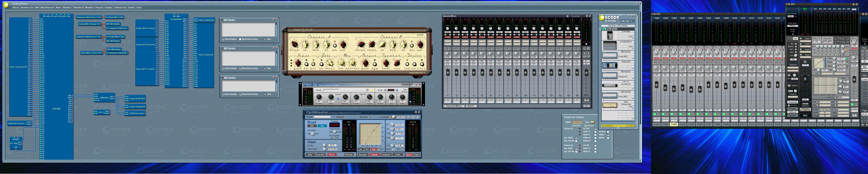Click DynamicMixer channel 8 fader

click(x=508, y=73)
